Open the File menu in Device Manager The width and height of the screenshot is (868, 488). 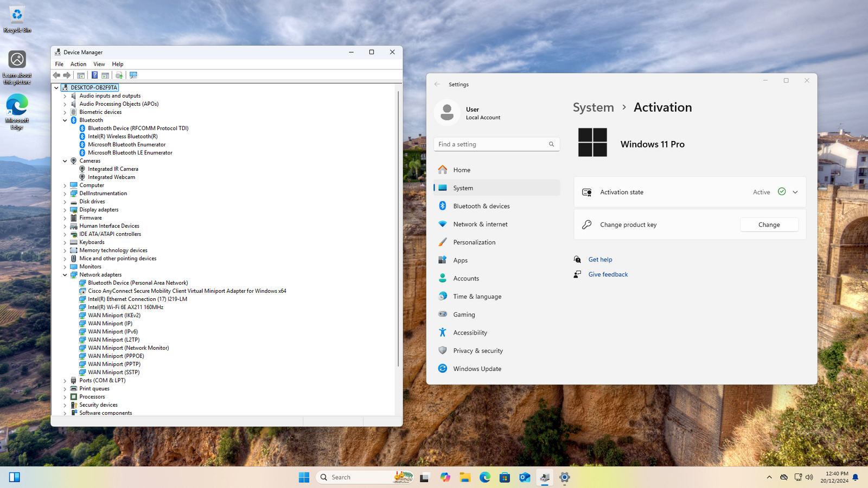(59, 64)
